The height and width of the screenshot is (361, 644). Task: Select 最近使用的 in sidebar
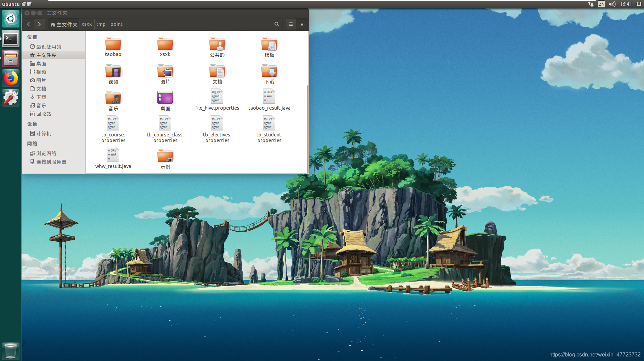[x=54, y=47]
